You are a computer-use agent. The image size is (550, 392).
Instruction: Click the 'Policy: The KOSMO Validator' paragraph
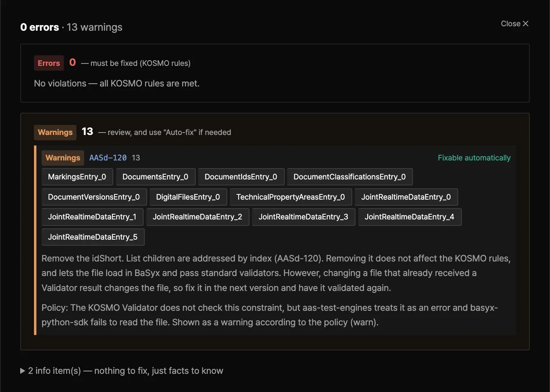pos(270,315)
